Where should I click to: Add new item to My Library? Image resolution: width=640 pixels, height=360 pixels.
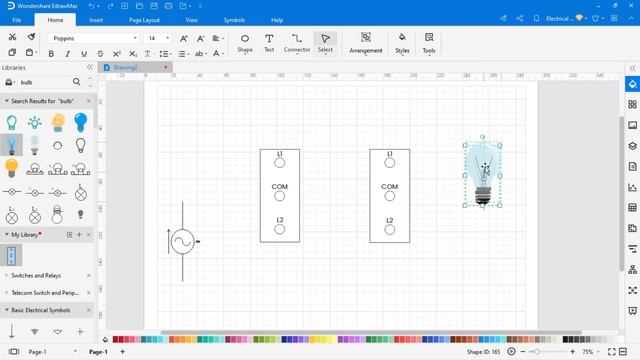[x=79, y=235]
